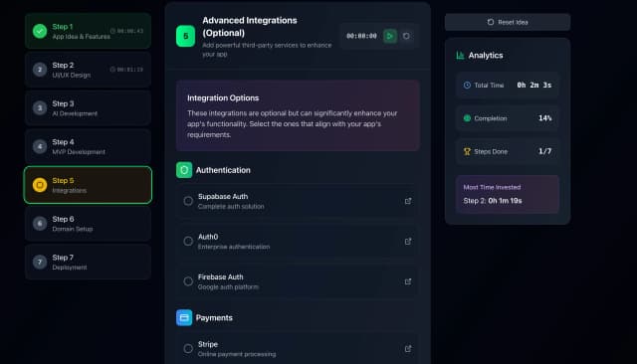Click the Total Time value 0h 2m 3s
The image size is (637, 364).
click(533, 86)
